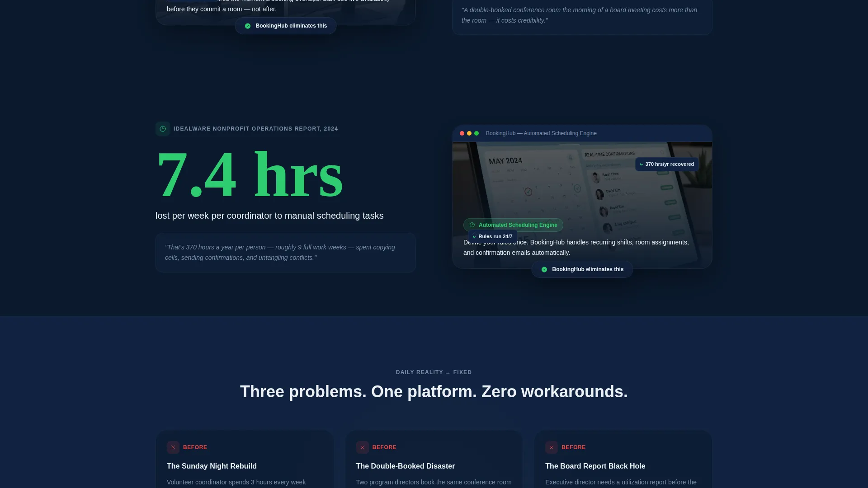The height and width of the screenshot is (488, 868).
Task: Click 'The Double-Booked Disaster' card title
Action: [x=406, y=466]
